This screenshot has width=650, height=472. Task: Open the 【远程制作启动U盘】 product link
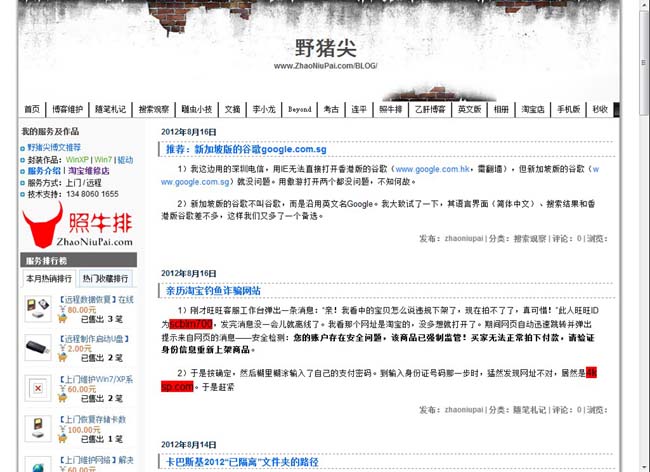point(95,339)
